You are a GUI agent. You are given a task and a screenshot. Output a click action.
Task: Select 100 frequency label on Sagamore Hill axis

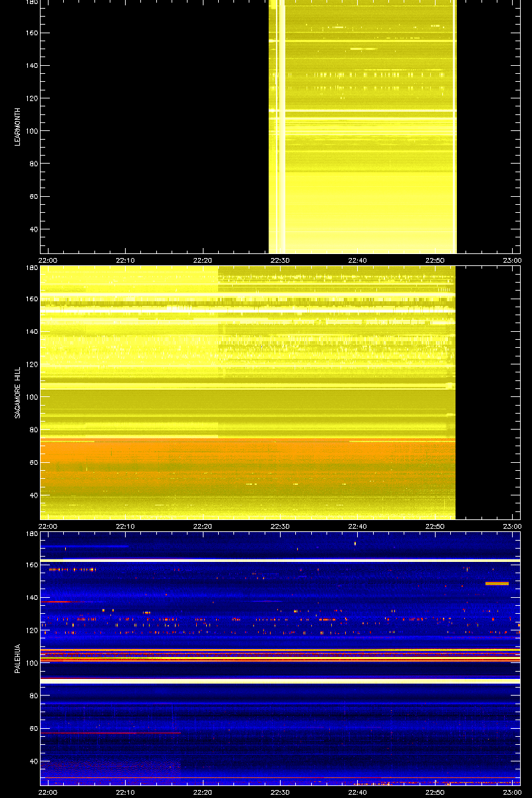coord(31,397)
